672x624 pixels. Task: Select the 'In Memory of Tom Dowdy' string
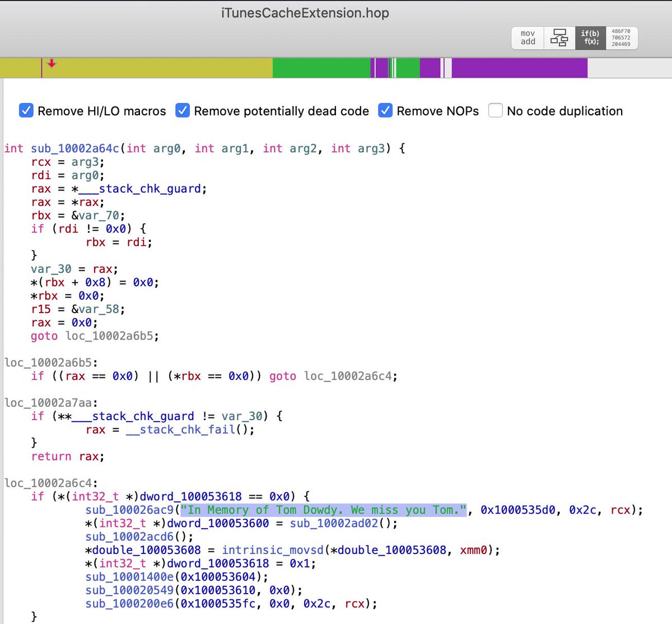[x=324, y=510]
